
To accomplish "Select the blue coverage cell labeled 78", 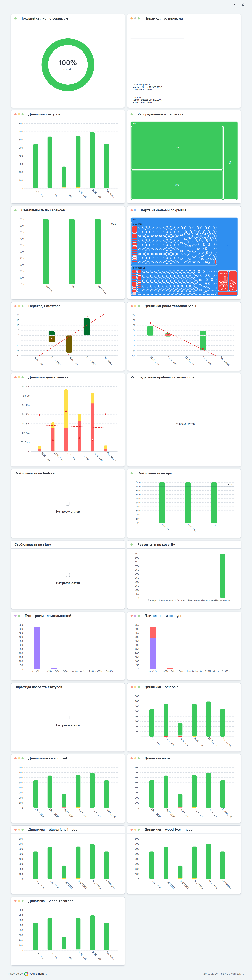I will click(227, 246).
